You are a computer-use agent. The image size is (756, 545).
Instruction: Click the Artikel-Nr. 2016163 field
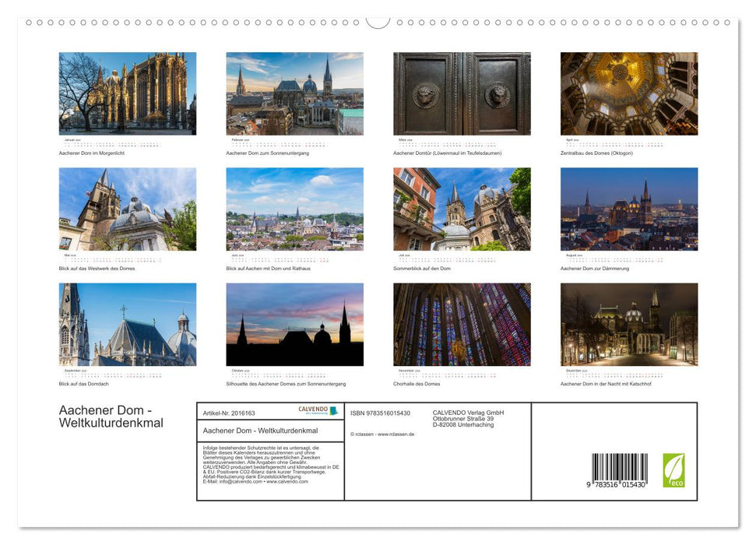coord(228,413)
